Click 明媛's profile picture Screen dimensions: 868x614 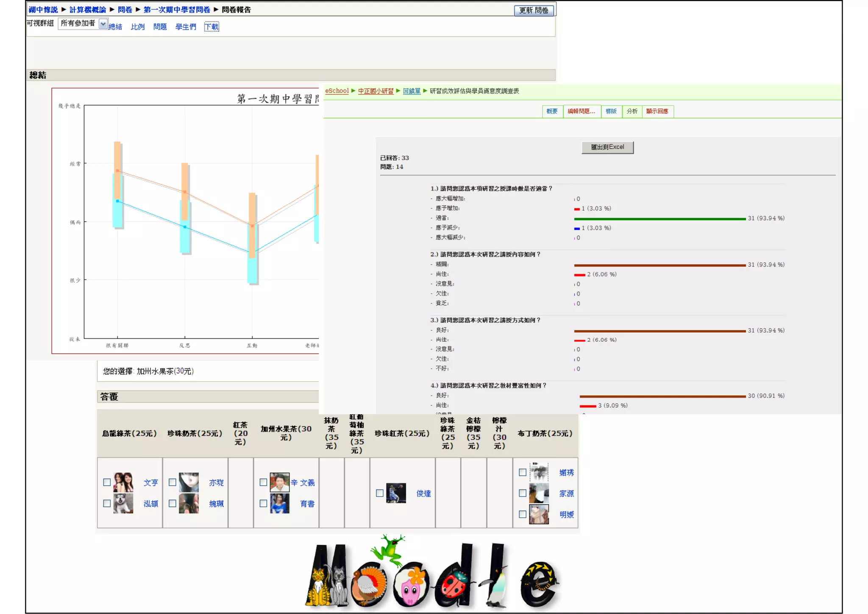pos(539,514)
